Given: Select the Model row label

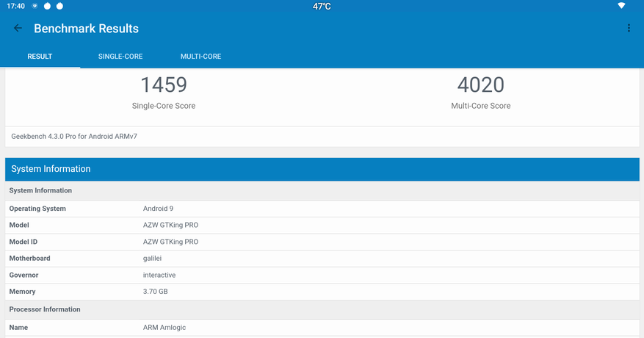Looking at the screenshot, I should pyautogui.click(x=19, y=225).
